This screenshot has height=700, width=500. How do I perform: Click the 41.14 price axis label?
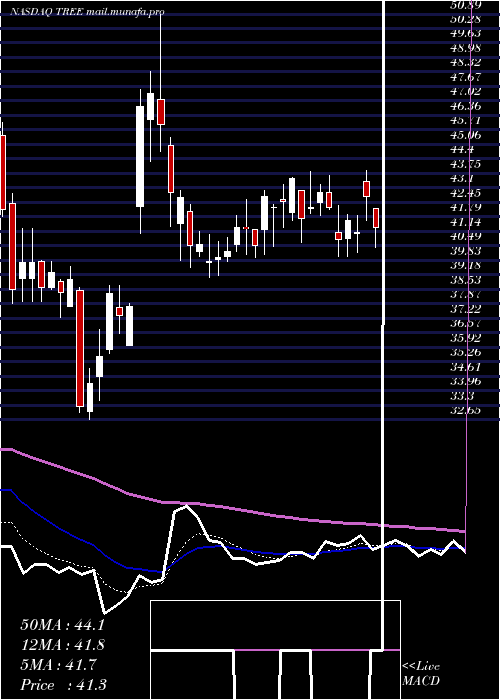click(466, 222)
